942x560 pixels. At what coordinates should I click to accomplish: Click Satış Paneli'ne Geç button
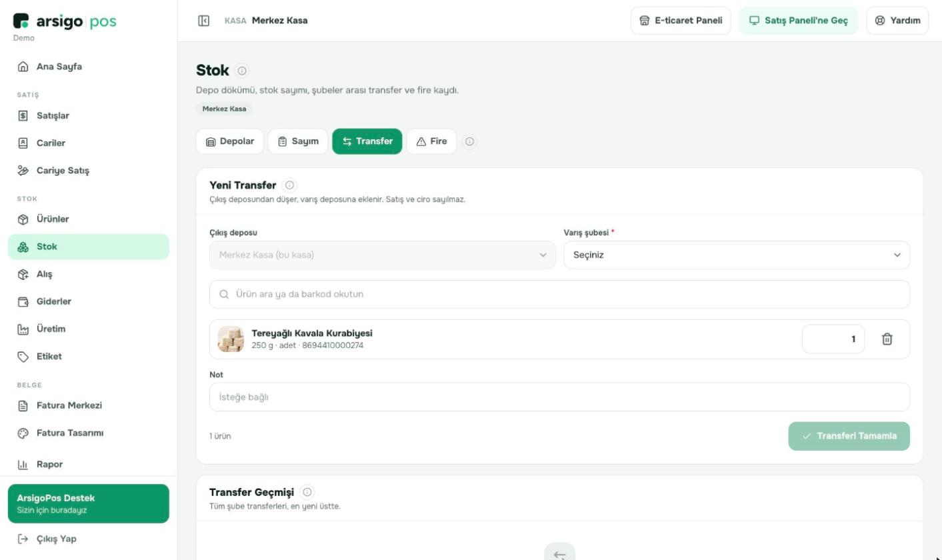click(x=799, y=21)
